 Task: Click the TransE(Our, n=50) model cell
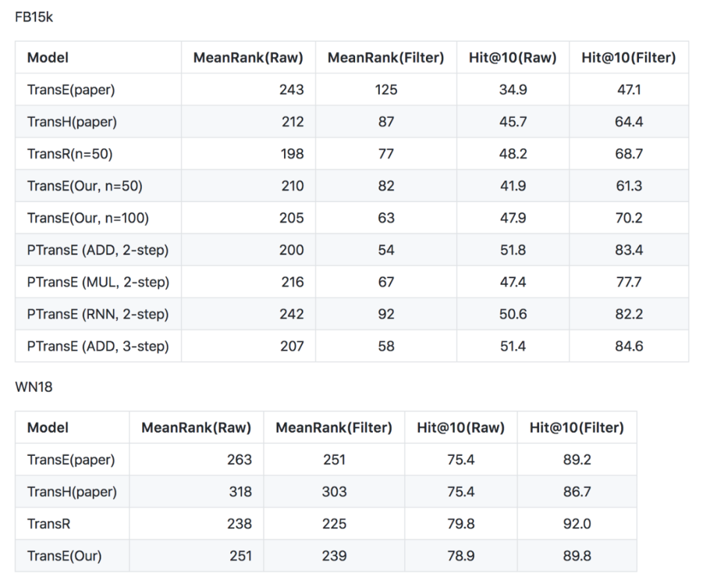(85, 186)
